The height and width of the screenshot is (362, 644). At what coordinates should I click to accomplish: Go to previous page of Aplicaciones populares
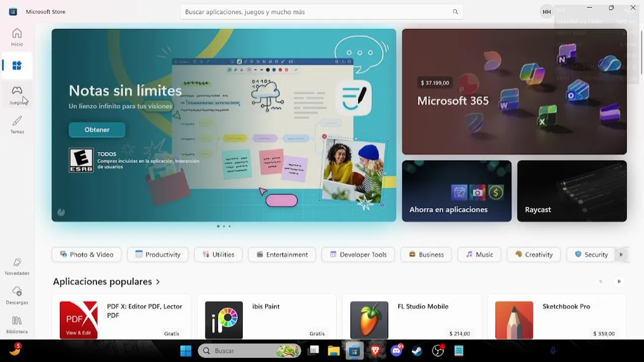600,282
